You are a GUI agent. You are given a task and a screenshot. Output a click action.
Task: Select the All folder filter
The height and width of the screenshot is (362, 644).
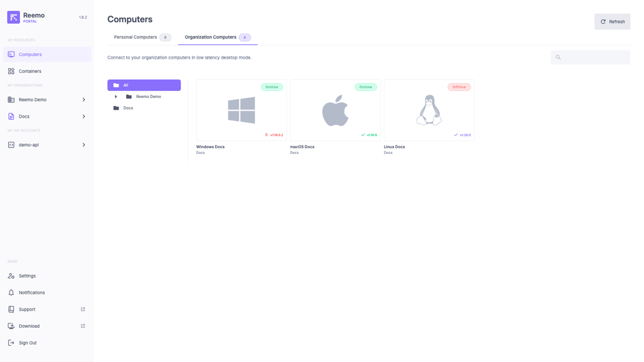[144, 85]
